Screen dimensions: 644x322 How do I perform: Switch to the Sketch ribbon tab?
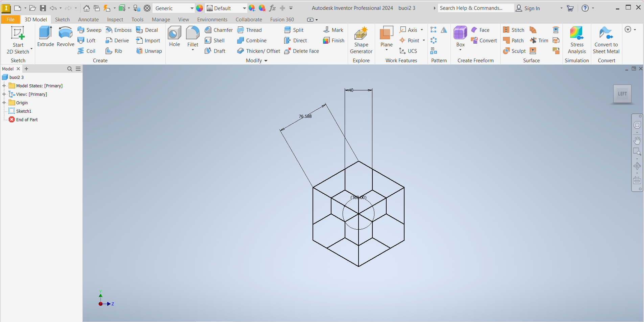click(x=62, y=20)
